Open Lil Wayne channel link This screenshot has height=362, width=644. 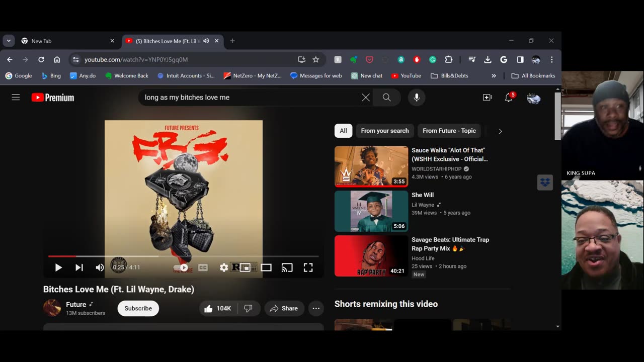point(423,205)
